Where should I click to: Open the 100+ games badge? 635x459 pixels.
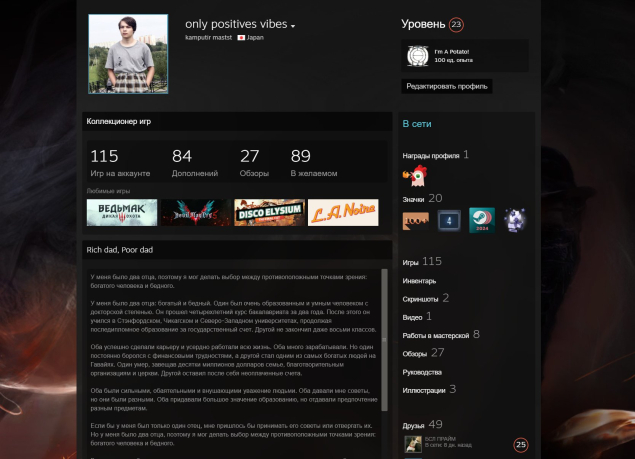pos(416,219)
